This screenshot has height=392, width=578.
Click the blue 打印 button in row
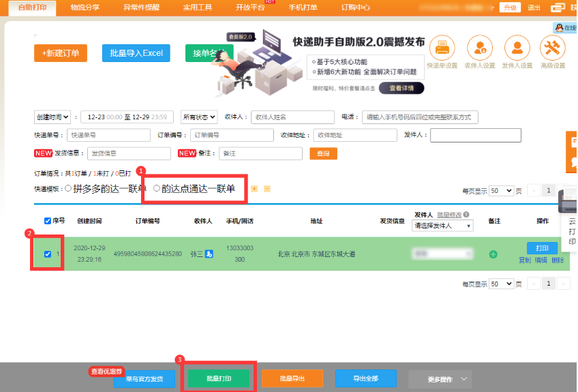click(542, 248)
